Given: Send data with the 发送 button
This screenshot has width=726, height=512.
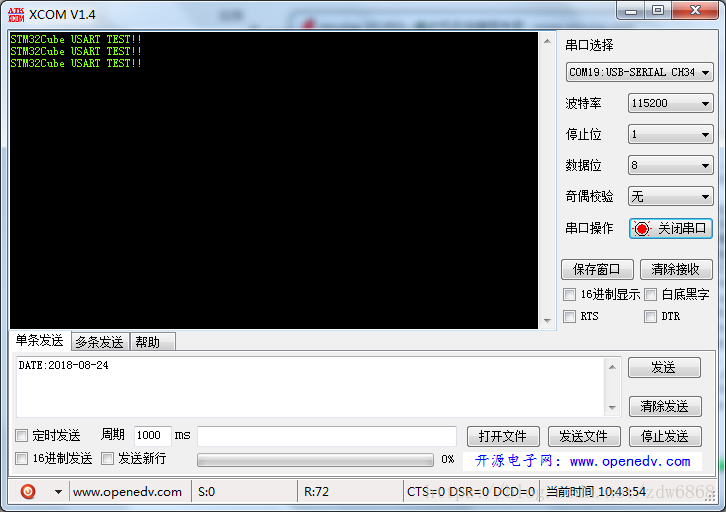Looking at the screenshot, I should (664, 368).
